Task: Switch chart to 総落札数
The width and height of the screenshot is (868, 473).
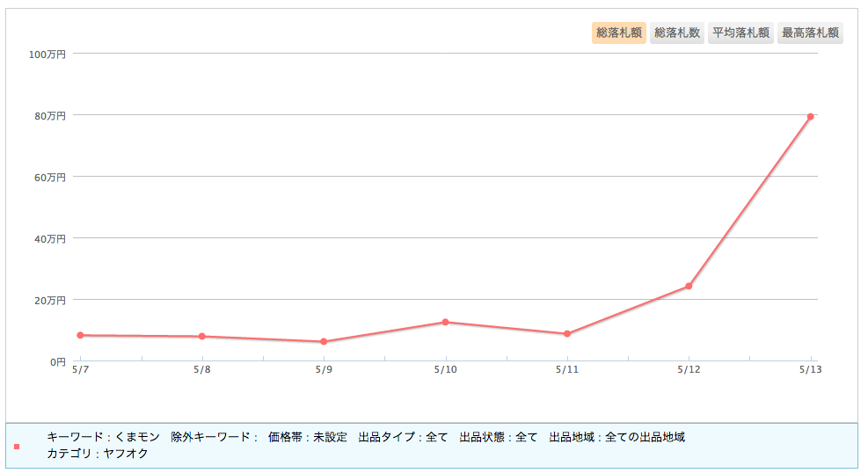Action: point(677,33)
